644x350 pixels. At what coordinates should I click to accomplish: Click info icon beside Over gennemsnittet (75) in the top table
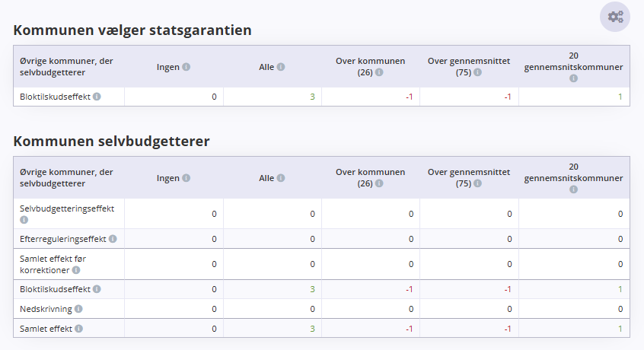(477, 72)
